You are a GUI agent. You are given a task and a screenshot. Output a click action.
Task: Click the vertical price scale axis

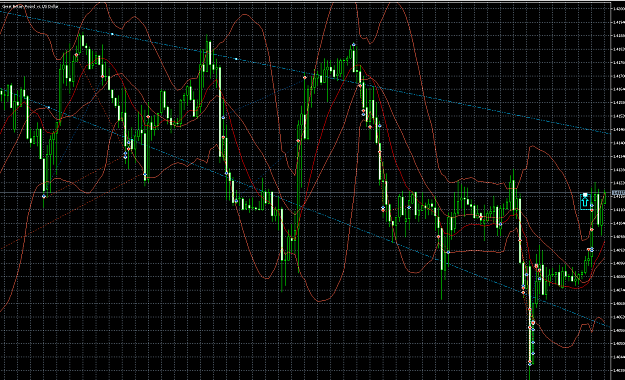click(x=618, y=190)
